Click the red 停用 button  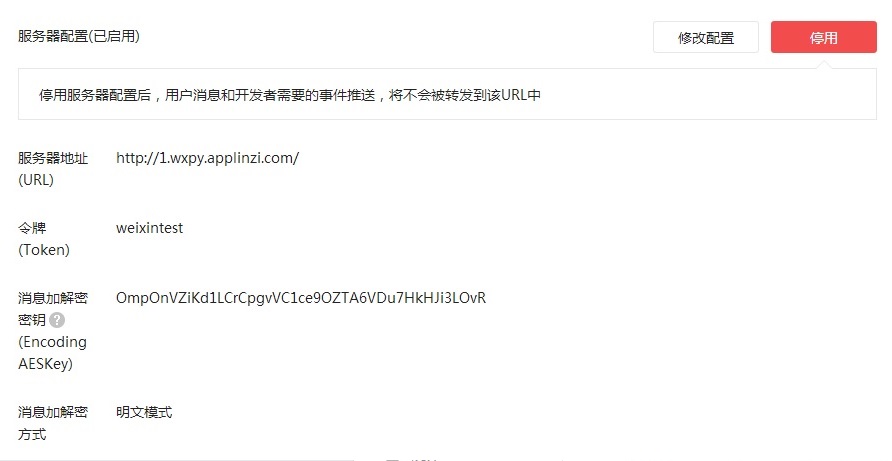(x=823, y=38)
